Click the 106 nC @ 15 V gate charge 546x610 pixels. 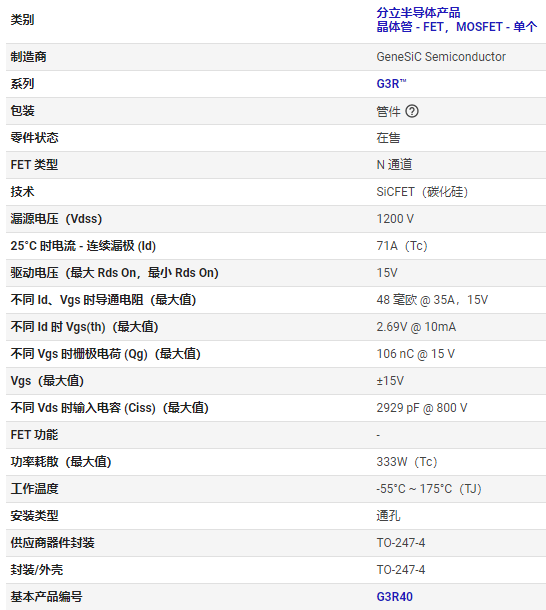(x=416, y=354)
